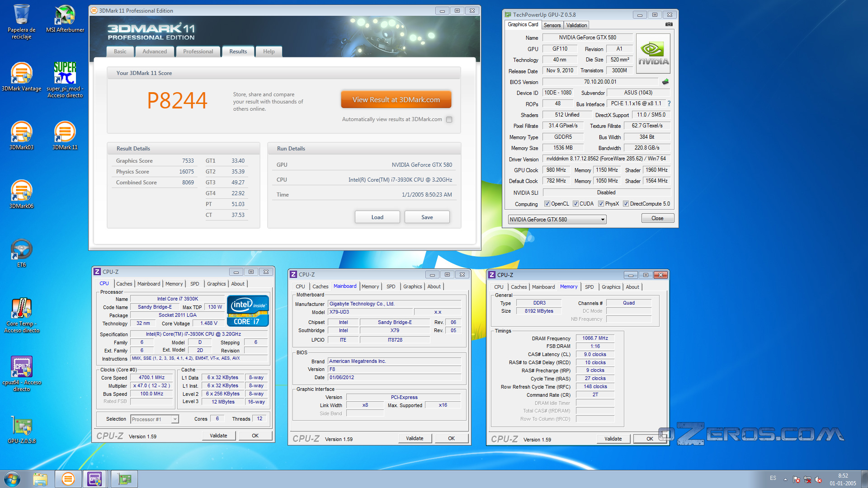Open Windows Explorer from taskbar
The image size is (868, 488).
pos(40,479)
